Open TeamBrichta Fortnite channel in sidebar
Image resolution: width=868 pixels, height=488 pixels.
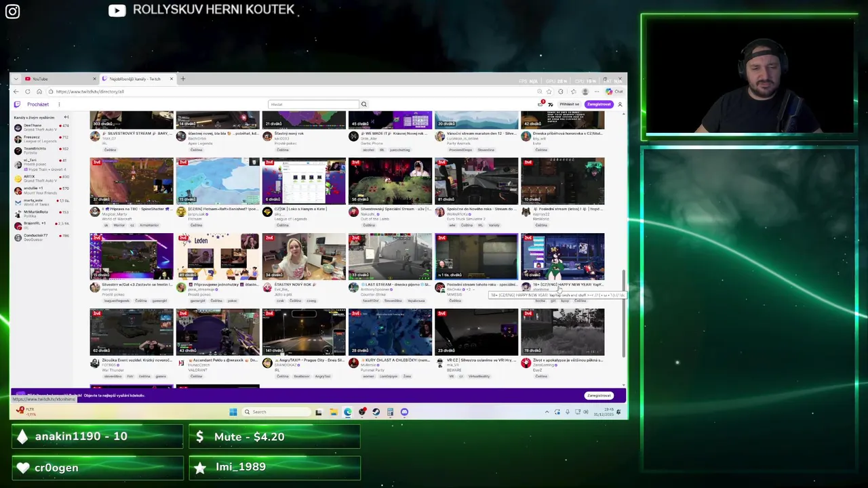pos(42,150)
